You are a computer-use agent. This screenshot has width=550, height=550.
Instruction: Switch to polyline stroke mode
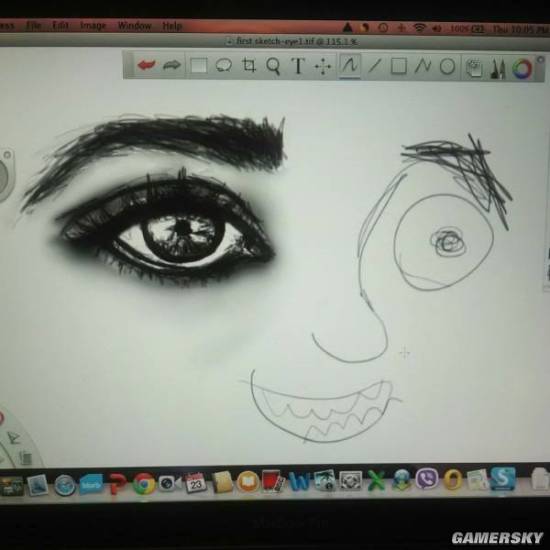(x=423, y=66)
